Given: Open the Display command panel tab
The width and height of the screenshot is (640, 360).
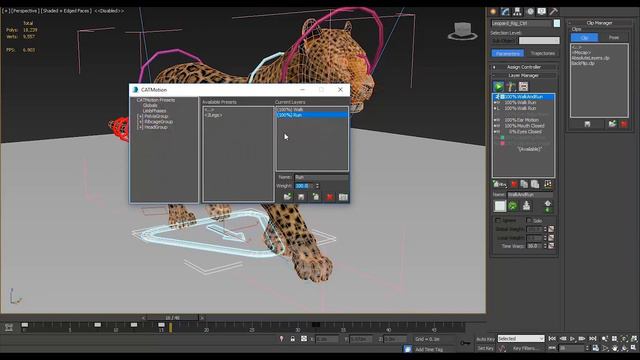Looking at the screenshot, I should coord(542,11).
